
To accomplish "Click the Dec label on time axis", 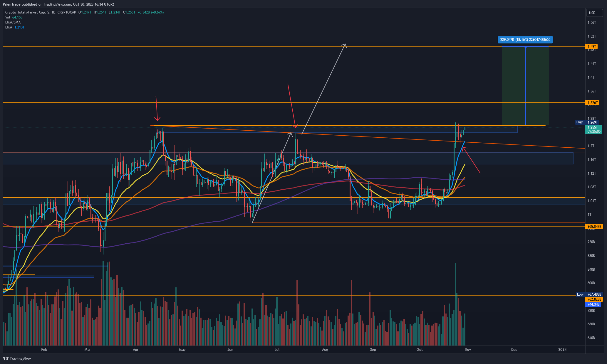I will point(514,350).
